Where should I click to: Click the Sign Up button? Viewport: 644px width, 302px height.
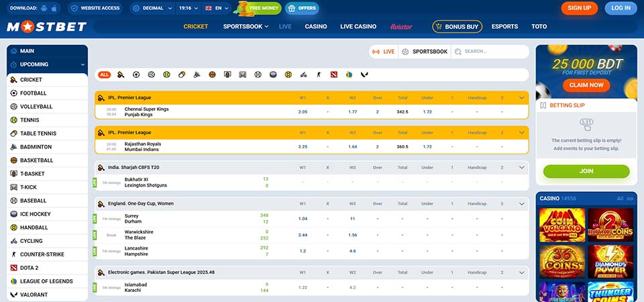tap(580, 8)
